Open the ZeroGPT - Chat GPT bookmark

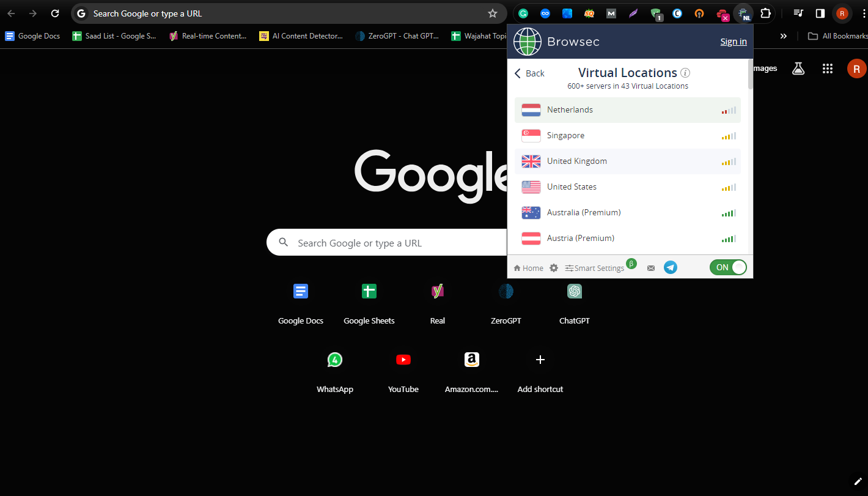(397, 36)
